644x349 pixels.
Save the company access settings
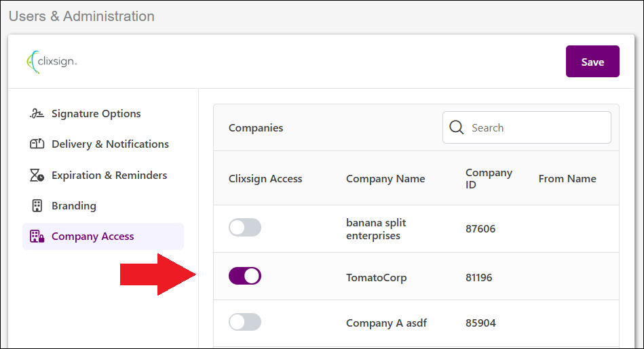pyautogui.click(x=592, y=62)
